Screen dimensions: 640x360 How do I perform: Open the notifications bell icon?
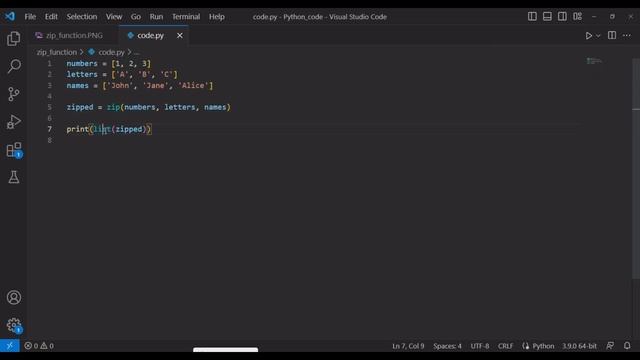[627, 346]
